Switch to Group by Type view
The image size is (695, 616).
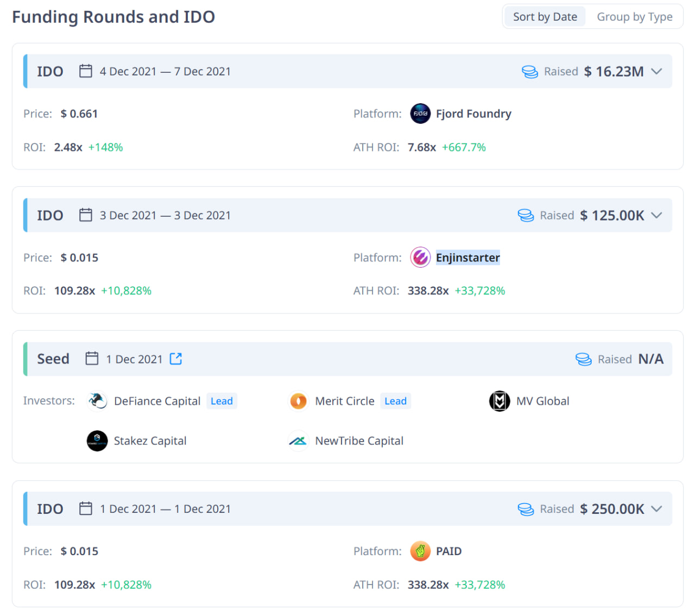tap(635, 17)
